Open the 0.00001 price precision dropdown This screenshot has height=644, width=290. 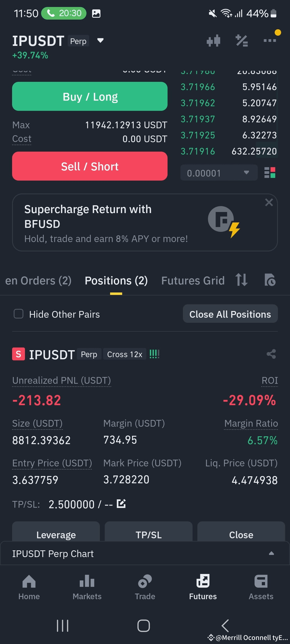click(x=219, y=173)
